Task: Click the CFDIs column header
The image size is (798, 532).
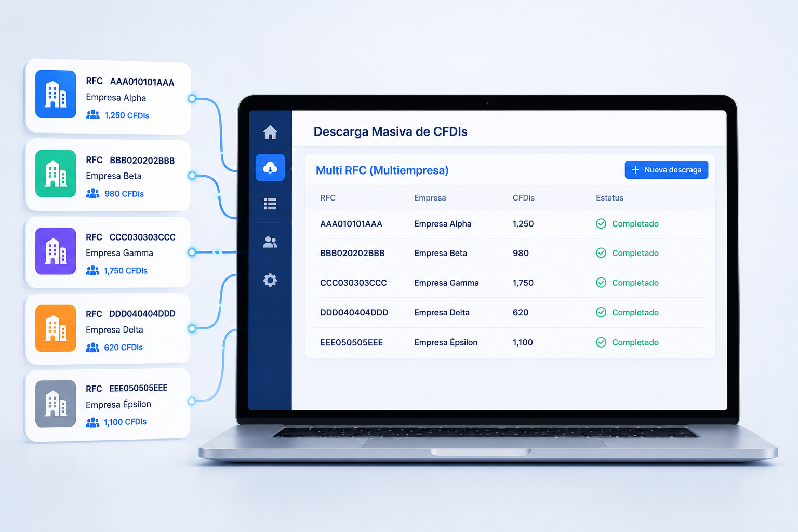Action: point(524,198)
